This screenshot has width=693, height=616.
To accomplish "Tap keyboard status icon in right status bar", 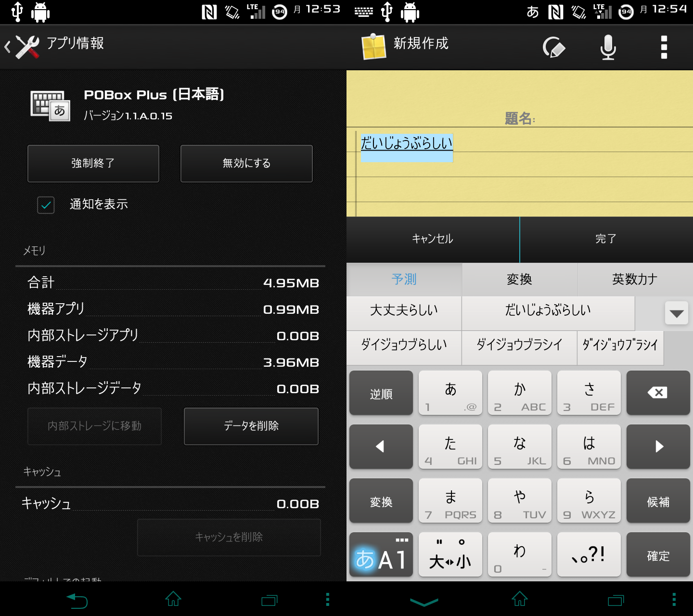I will (x=364, y=12).
